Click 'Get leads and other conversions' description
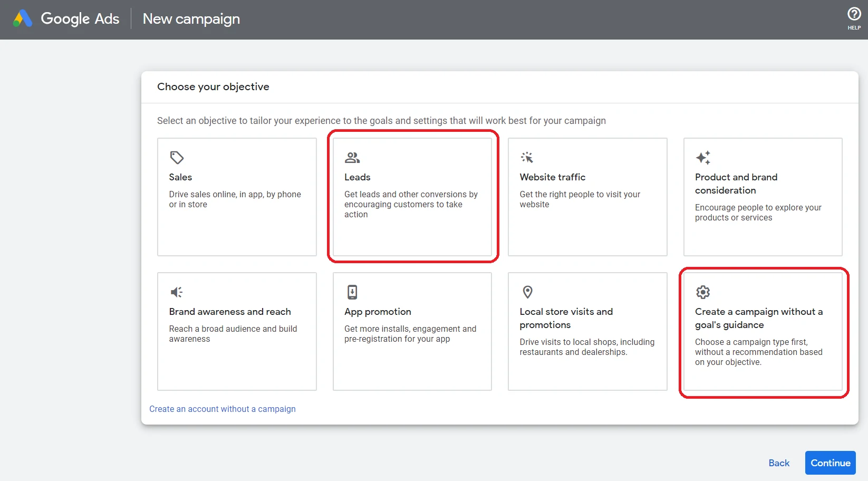The width and height of the screenshot is (868, 481). 411,204
